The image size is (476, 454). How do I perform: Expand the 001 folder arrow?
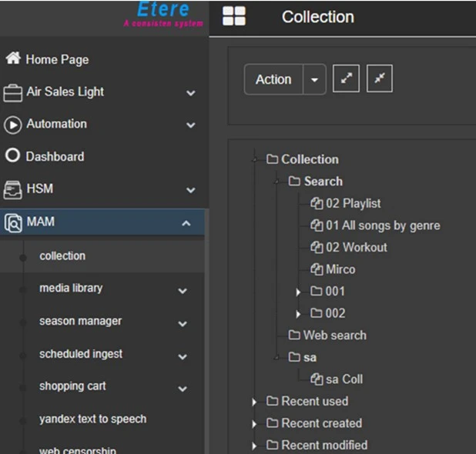pos(298,292)
